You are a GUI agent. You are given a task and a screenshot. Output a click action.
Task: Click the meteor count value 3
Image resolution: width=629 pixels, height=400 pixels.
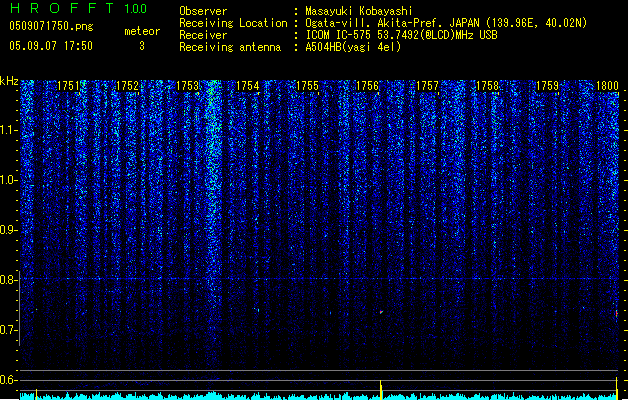(x=142, y=46)
